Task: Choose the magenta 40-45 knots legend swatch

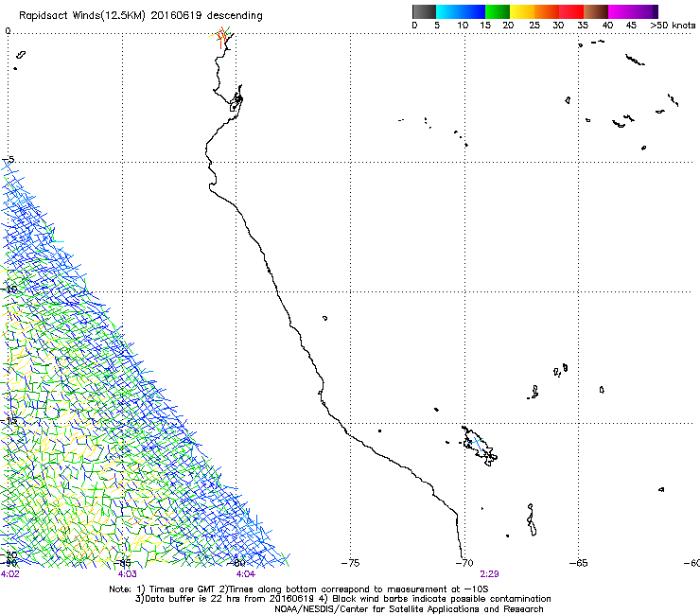Action: click(621, 11)
